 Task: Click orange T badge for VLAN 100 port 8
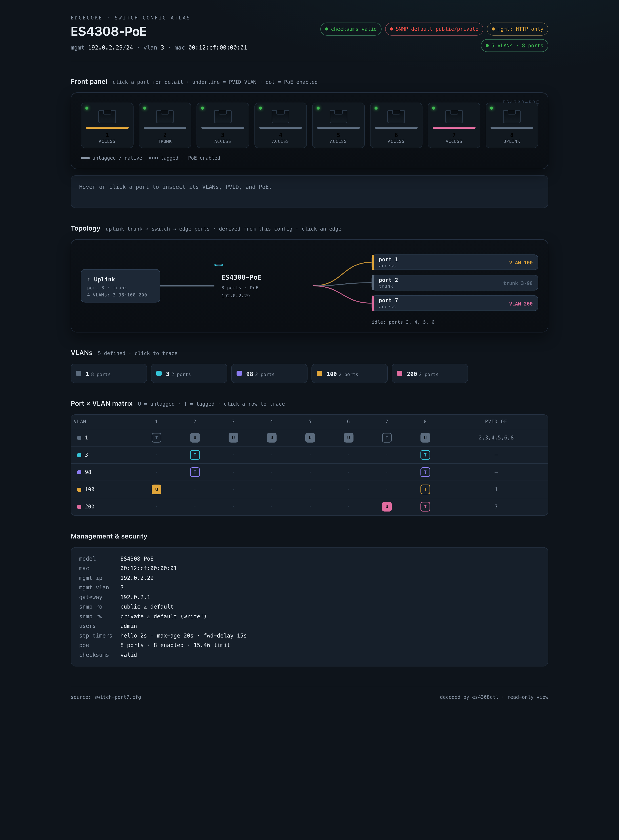point(425,489)
